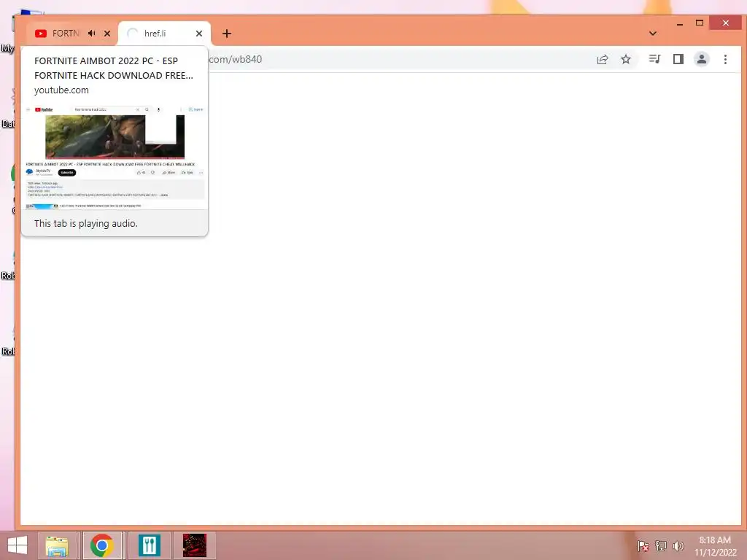Mute the audio speaker icon on YouTube tab
Screen dimensions: 747x560
[91, 34]
